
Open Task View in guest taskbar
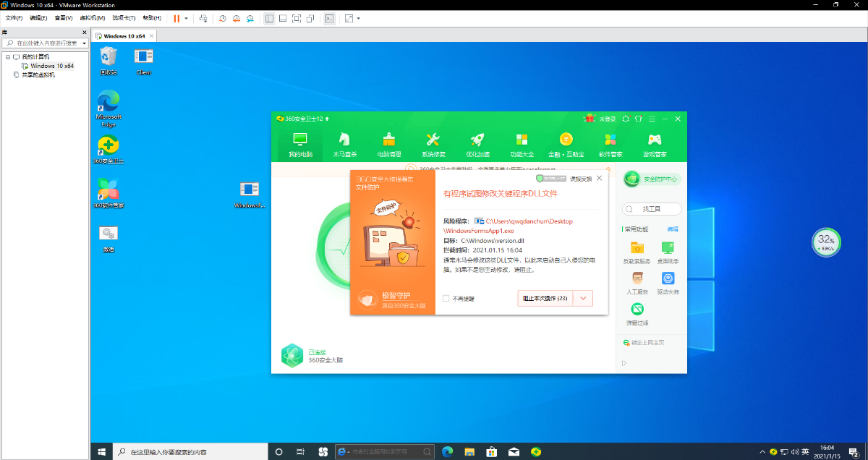pos(301,452)
